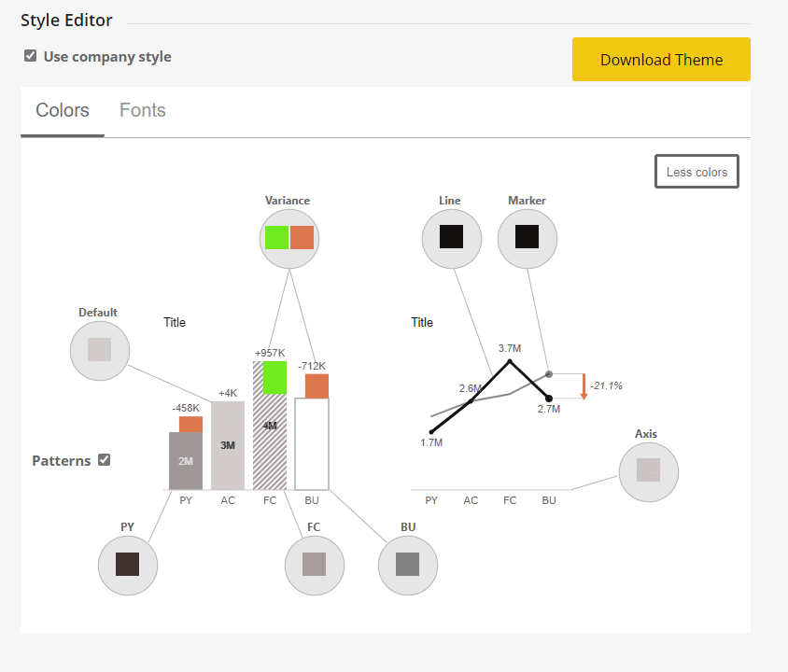Viewport: 788px width, 672px height.
Task: Open the Axis color swatch
Action: pyautogui.click(x=648, y=469)
